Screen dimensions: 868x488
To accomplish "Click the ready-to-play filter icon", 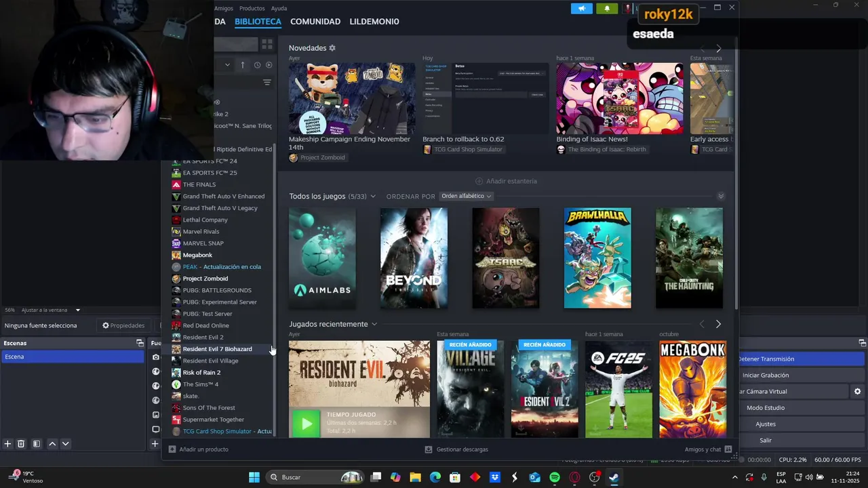I will 269,65.
